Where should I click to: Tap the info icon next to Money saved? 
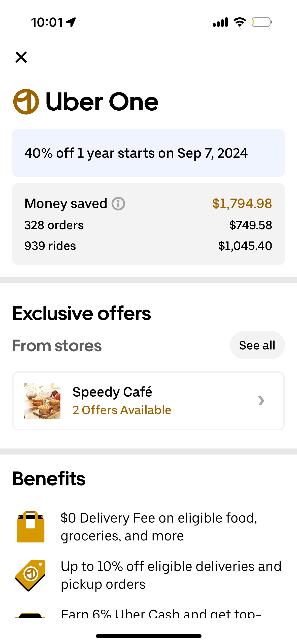[x=118, y=203]
